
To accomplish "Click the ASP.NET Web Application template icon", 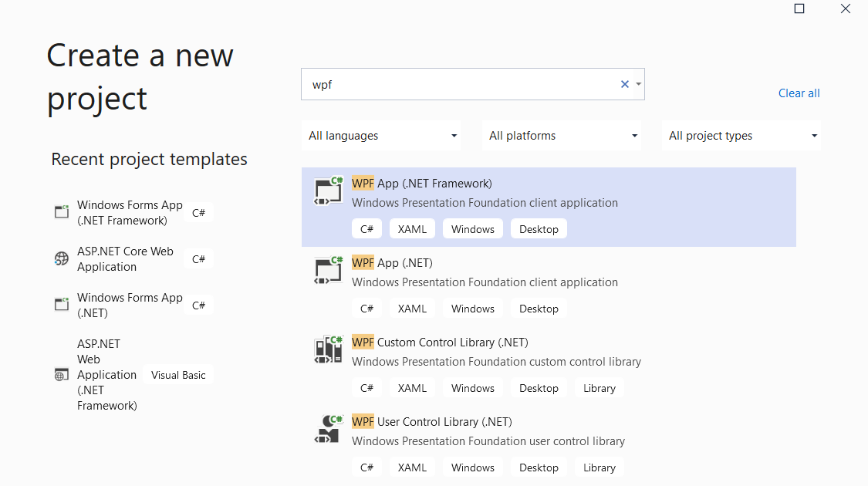I will [62, 374].
